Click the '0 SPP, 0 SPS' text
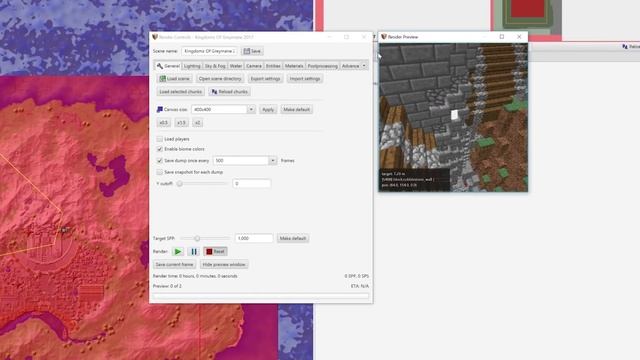 pyautogui.click(x=356, y=276)
